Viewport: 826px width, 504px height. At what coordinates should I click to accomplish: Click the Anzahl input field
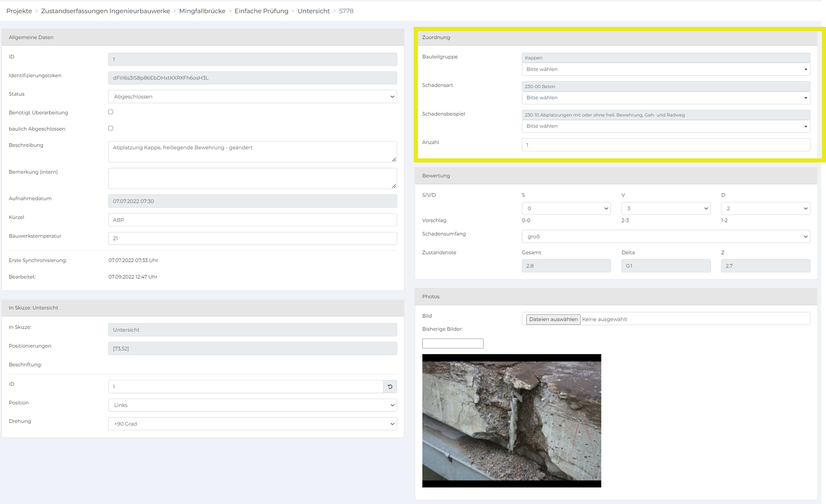[x=666, y=145]
